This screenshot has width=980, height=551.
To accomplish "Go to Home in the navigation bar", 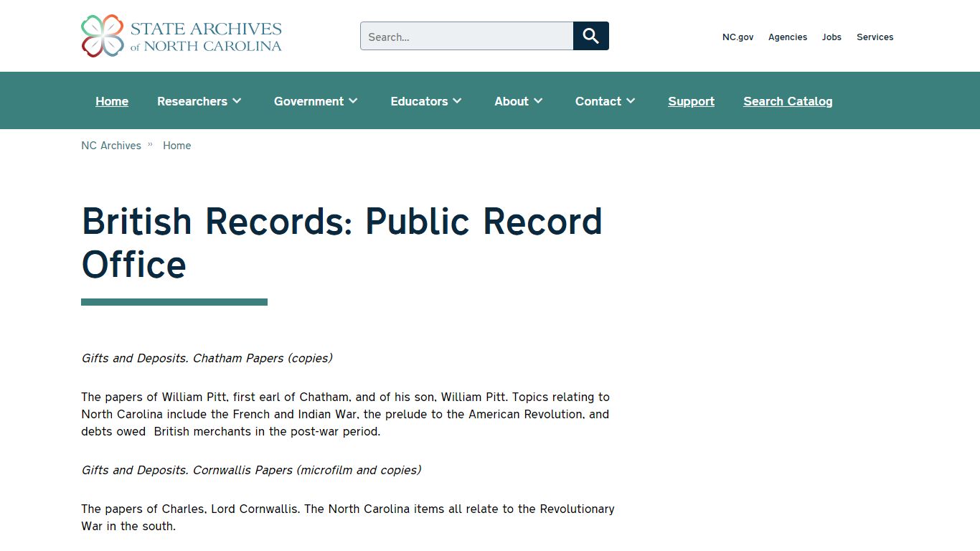I will [112, 101].
